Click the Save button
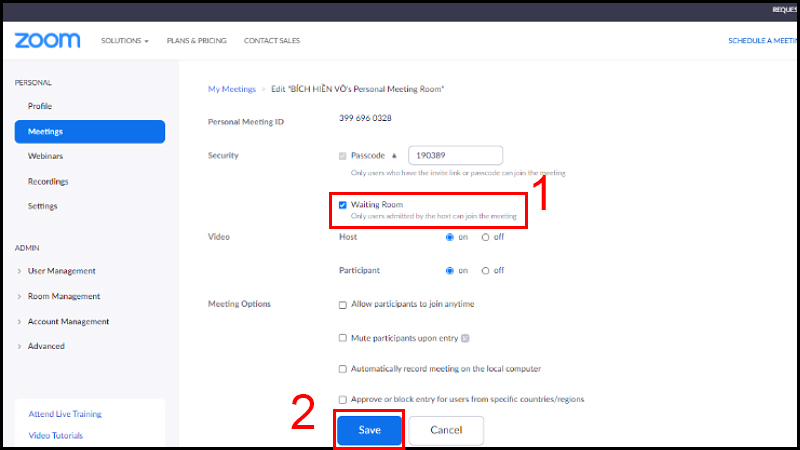This screenshot has height=450, width=800. [369, 430]
